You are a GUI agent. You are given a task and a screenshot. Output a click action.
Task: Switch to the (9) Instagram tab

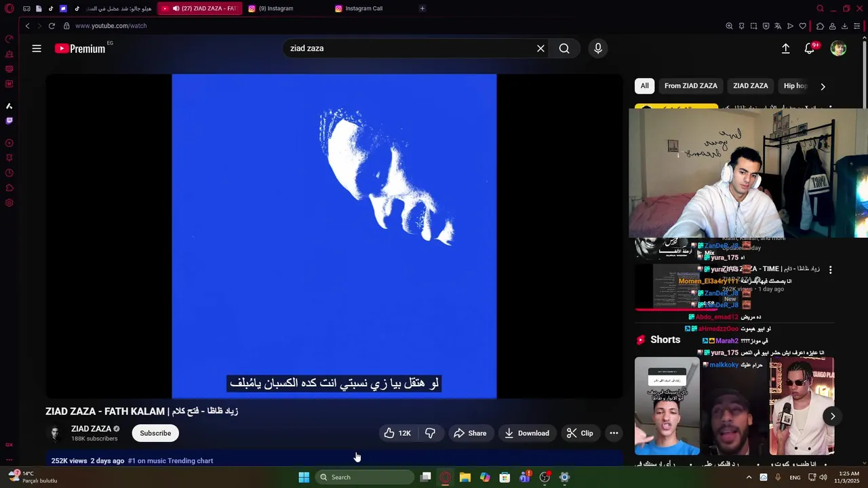[277, 9]
